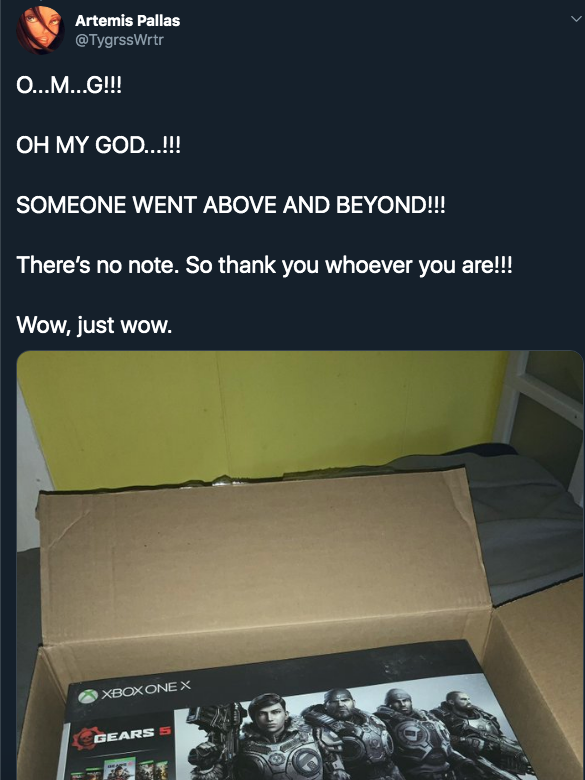Click the small game covers on box
The image size is (585, 780).
point(119,769)
